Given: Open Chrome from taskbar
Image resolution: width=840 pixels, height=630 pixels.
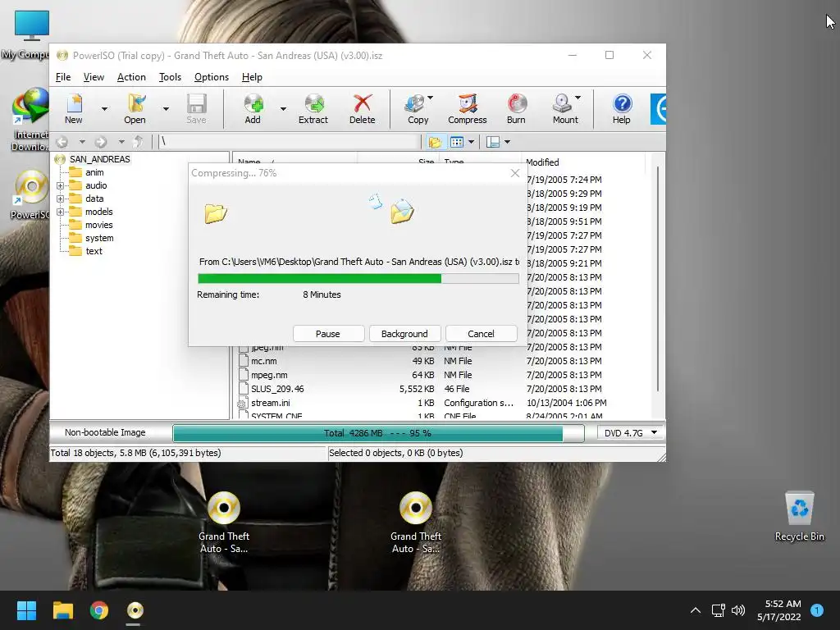Looking at the screenshot, I should [98, 610].
